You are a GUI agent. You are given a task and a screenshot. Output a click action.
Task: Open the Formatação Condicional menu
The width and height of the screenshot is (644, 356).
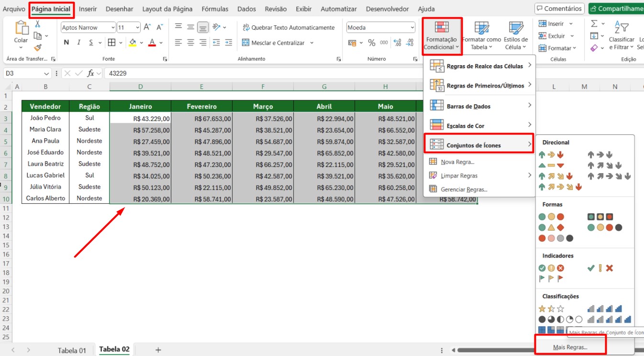tap(442, 36)
